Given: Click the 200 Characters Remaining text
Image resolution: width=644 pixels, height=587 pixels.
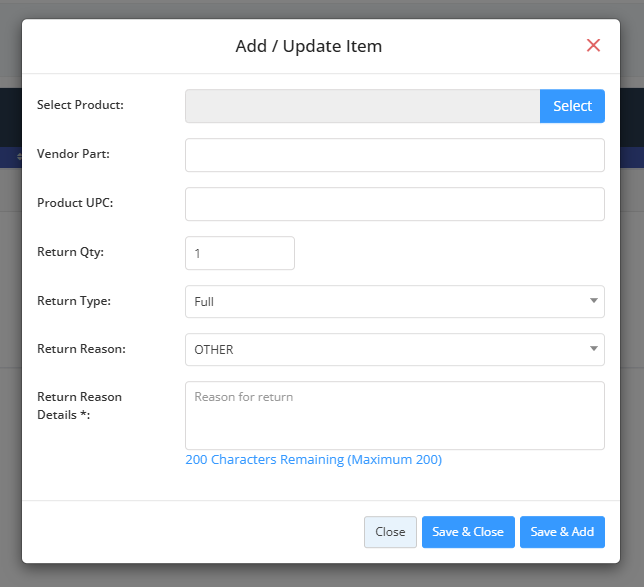Looking at the screenshot, I should [314, 459].
